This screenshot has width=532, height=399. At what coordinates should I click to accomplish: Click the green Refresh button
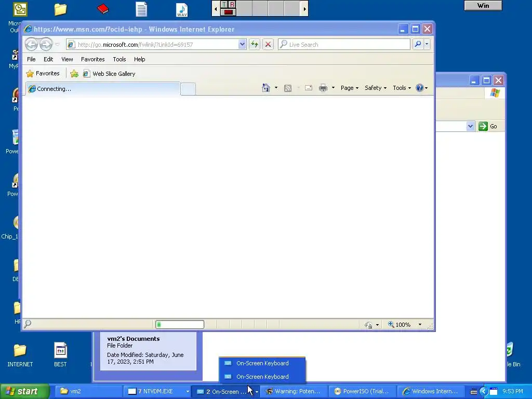(x=255, y=44)
